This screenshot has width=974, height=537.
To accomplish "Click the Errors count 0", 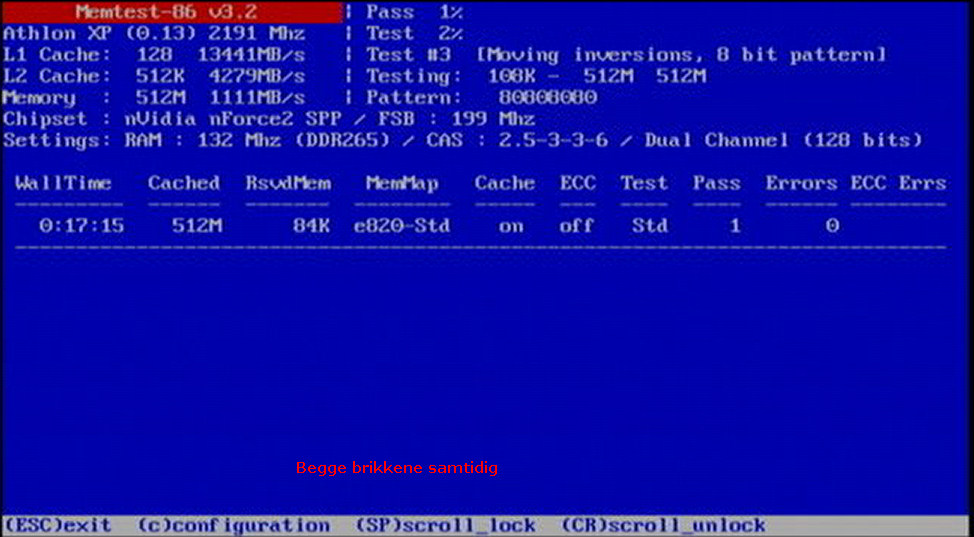I will [832, 226].
